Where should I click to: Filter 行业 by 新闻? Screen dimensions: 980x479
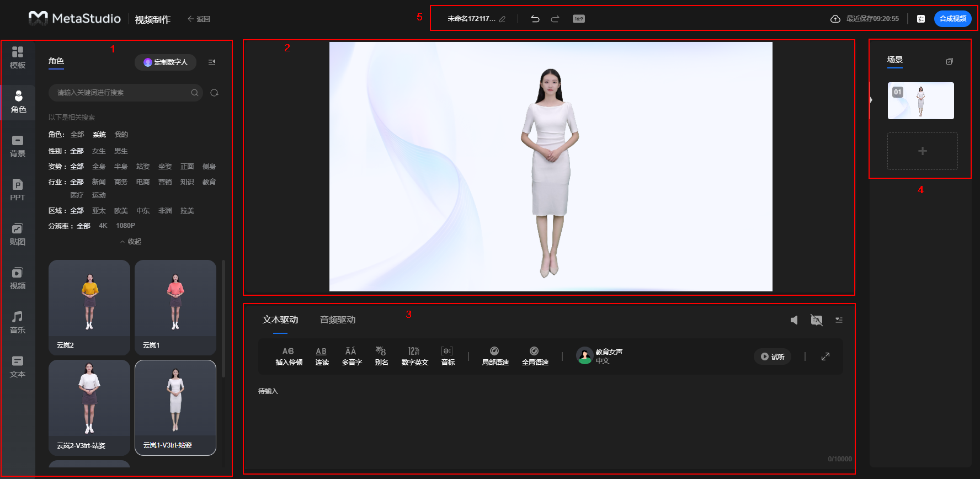click(99, 182)
